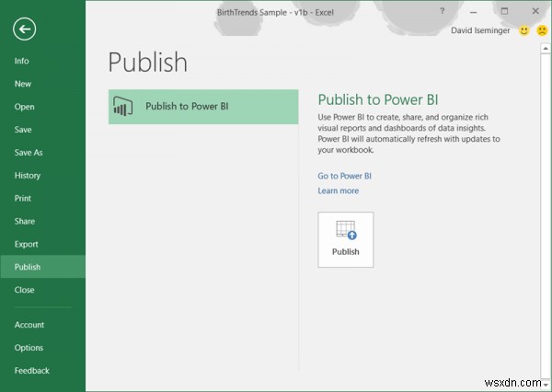Select Export in the sidebar
Image resolution: width=552 pixels, height=392 pixels.
pyautogui.click(x=42, y=244)
